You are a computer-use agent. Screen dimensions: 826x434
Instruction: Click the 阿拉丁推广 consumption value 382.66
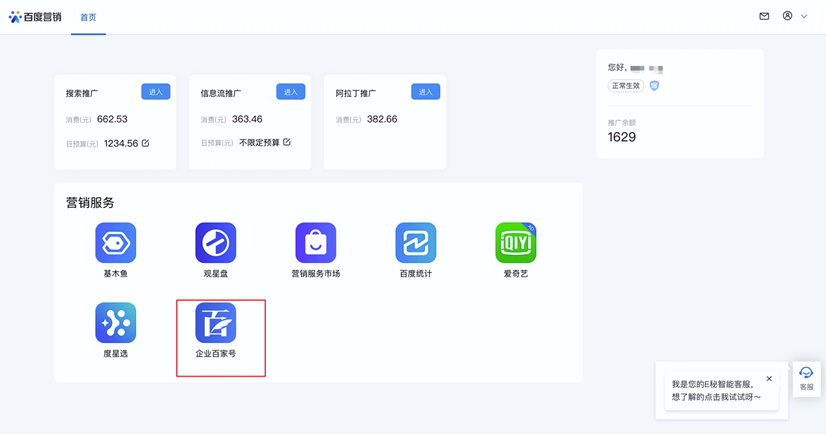pyautogui.click(x=382, y=119)
